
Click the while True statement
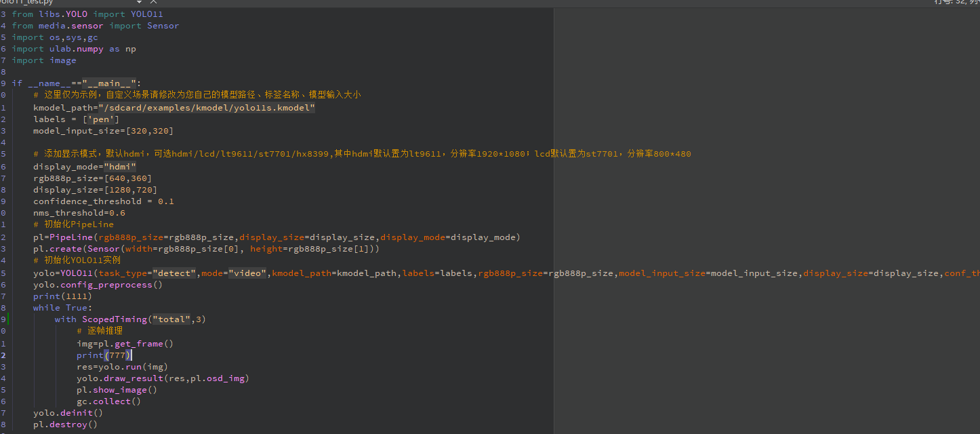62,308
